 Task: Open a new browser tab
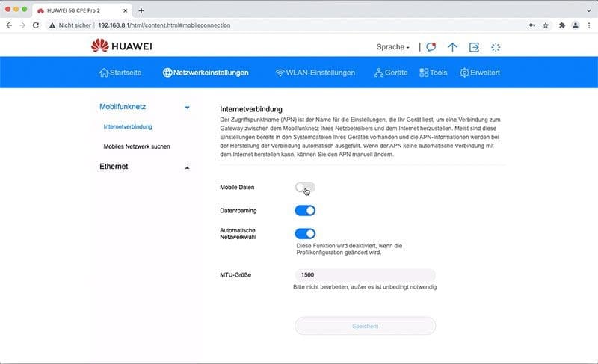pos(141,10)
